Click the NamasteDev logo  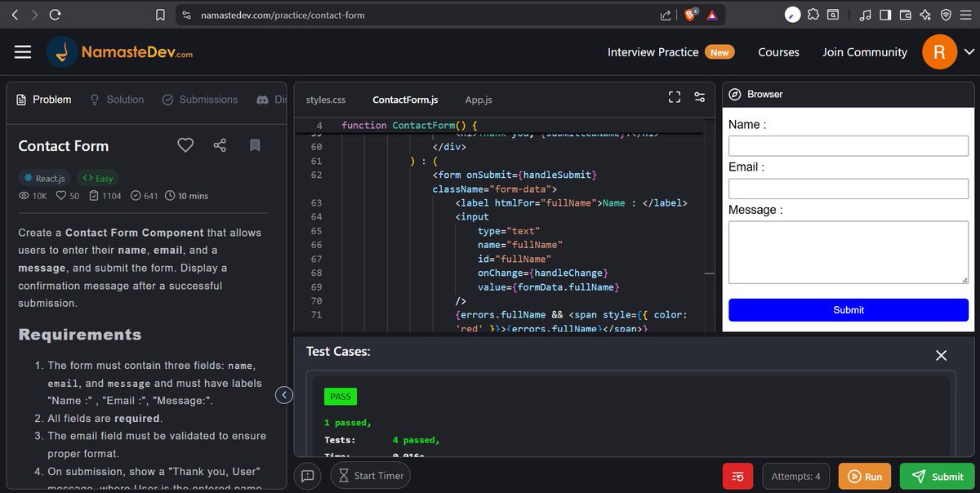pyautogui.click(x=120, y=52)
